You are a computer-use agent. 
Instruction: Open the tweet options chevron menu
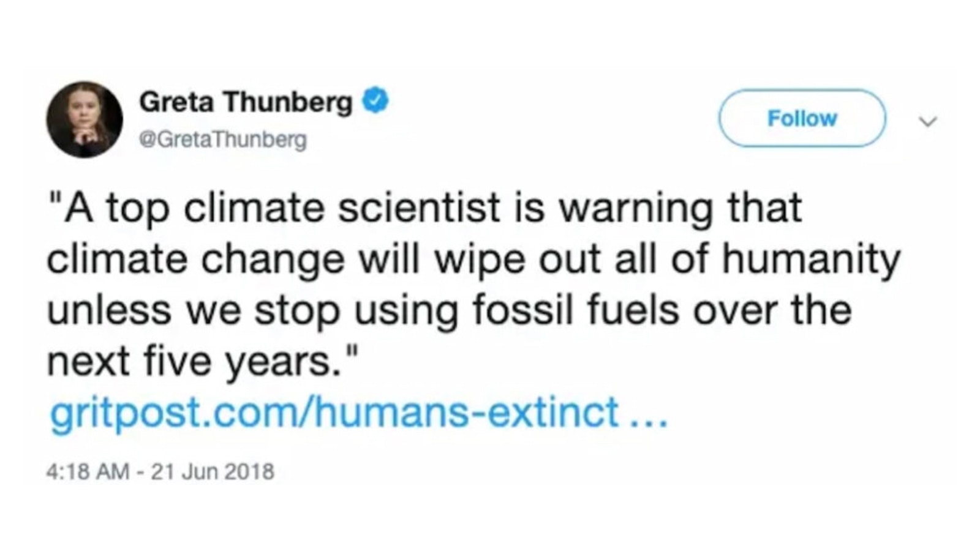click(x=928, y=122)
